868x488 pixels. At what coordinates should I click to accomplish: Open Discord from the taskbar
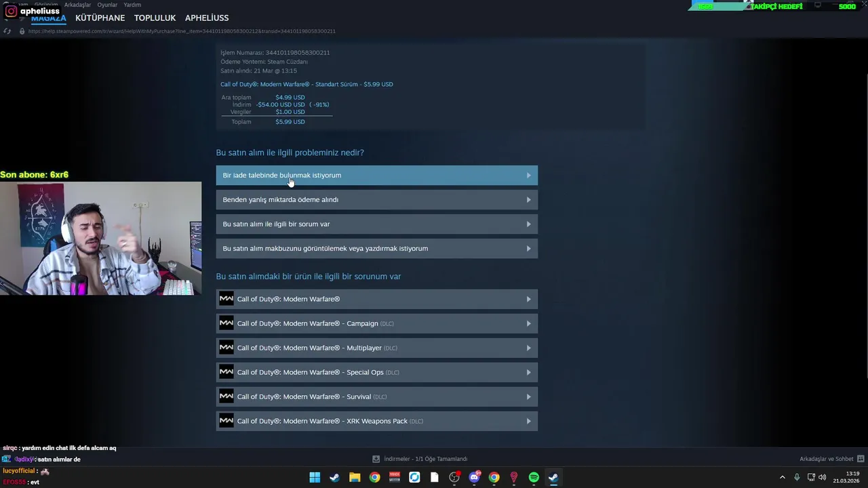(x=474, y=477)
